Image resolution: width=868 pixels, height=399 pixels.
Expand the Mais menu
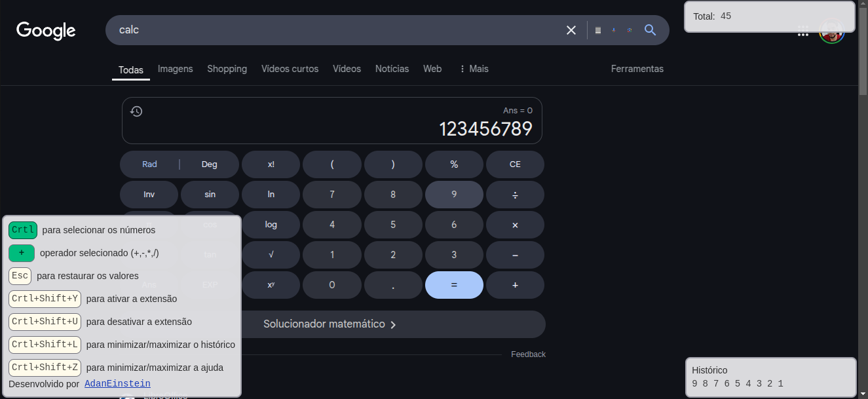[474, 69]
